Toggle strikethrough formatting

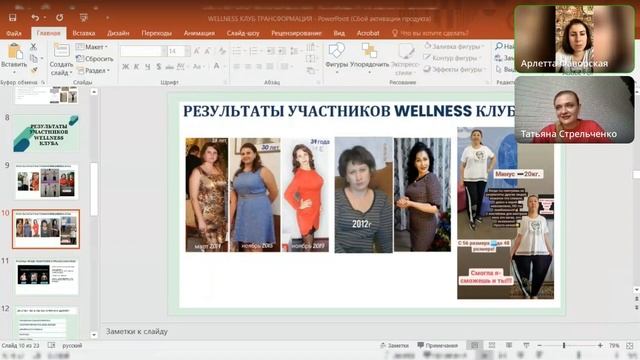(169, 67)
